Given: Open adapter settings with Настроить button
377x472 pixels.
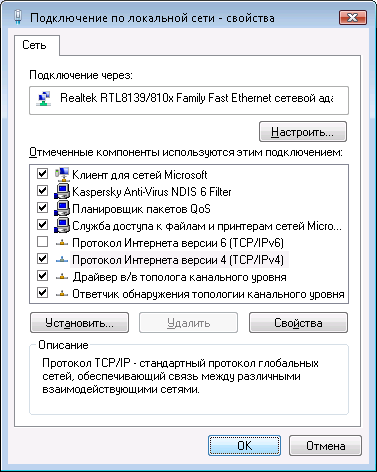Looking at the screenshot, I should tap(303, 132).
